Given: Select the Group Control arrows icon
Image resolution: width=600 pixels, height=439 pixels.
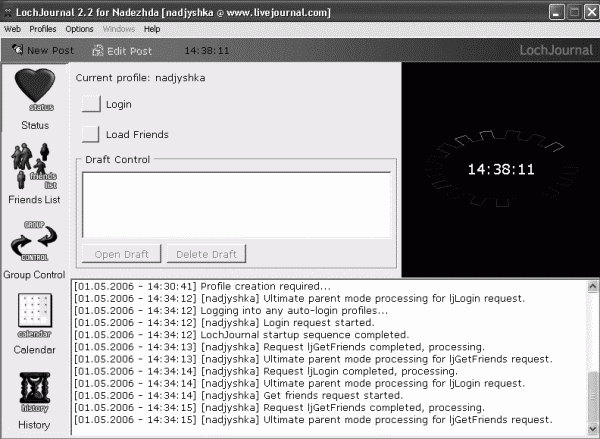Looking at the screenshot, I should coord(34,241).
